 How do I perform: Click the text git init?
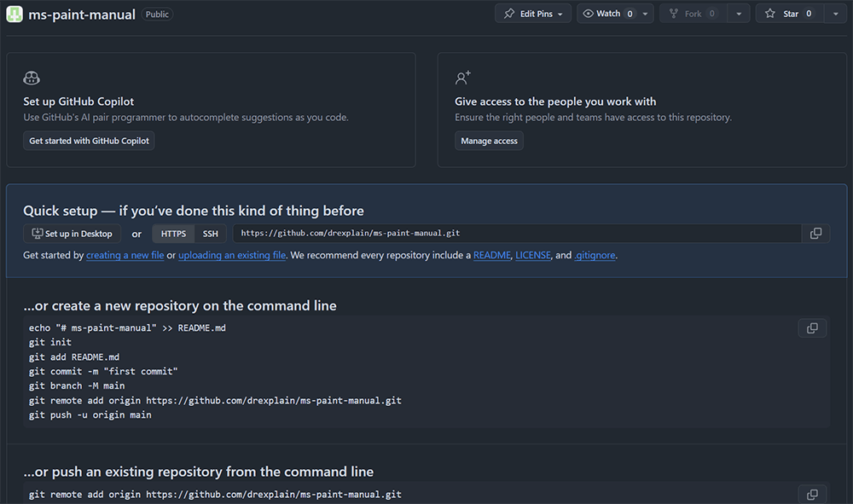[x=50, y=342]
